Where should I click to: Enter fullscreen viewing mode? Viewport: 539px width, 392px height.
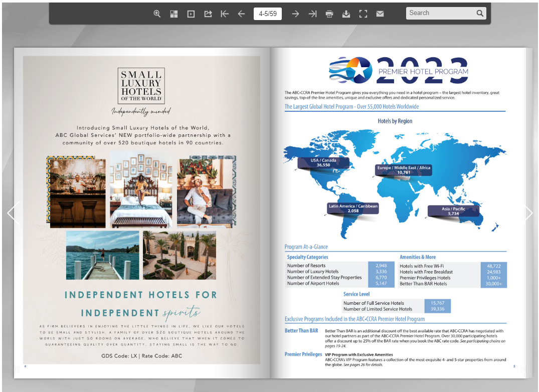[363, 14]
